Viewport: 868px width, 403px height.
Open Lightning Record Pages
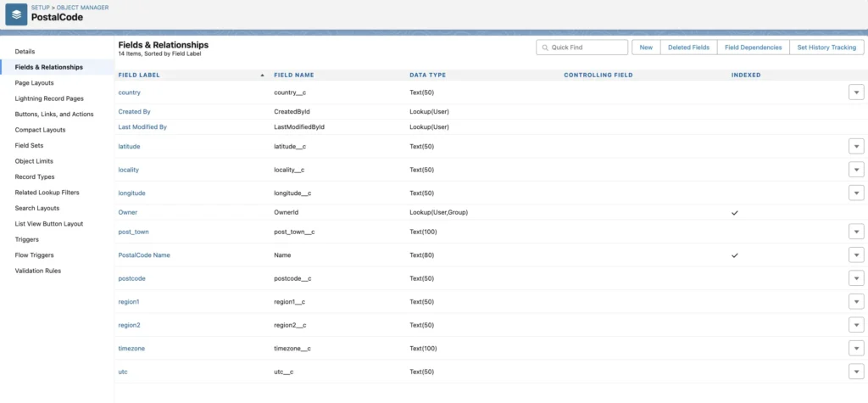(49, 98)
